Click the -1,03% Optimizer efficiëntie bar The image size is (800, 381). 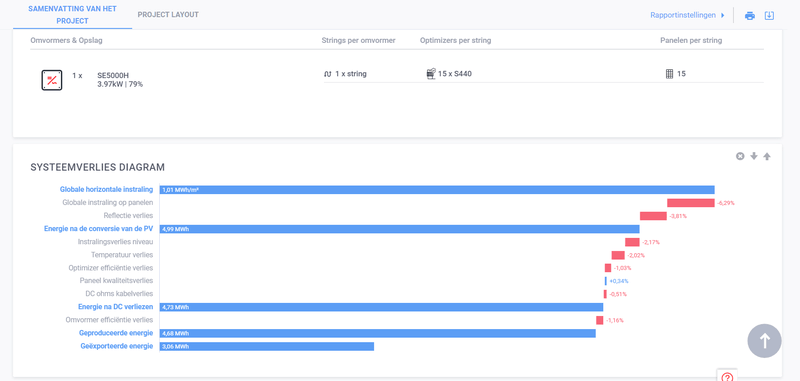point(608,268)
